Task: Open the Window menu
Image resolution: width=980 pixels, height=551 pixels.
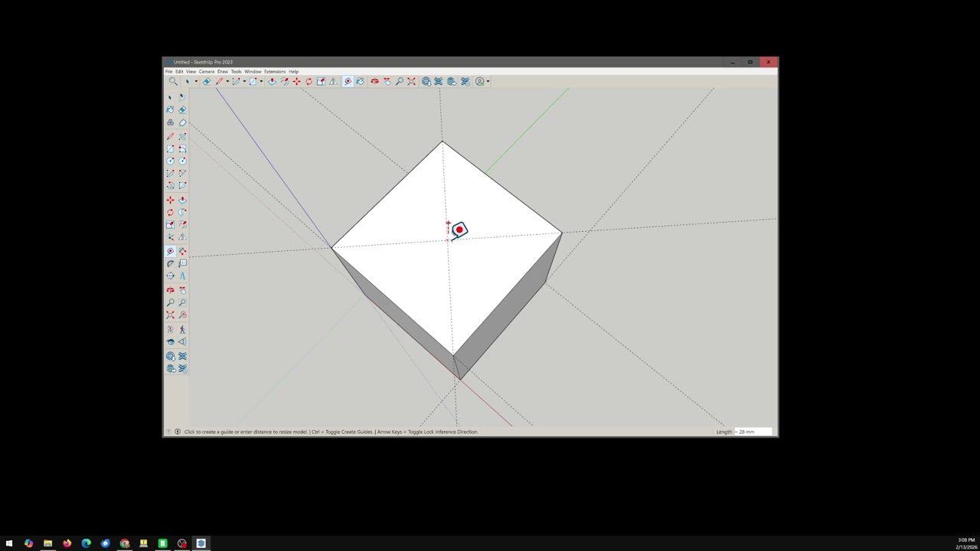Action: tap(253, 71)
